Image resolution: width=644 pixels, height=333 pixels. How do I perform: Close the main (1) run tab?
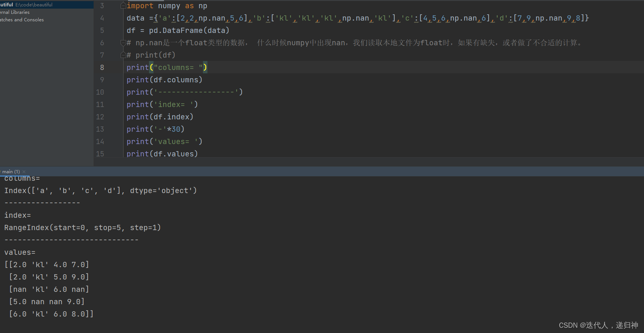pyautogui.click(x=24, y=172)
